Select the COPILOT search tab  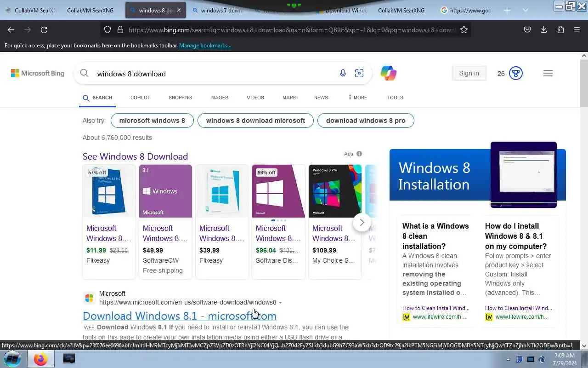tap(140, 98)
